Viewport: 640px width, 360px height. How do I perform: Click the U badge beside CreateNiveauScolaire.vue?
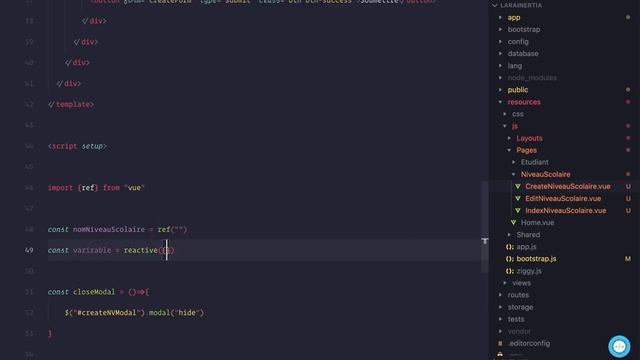coord(628,187)
